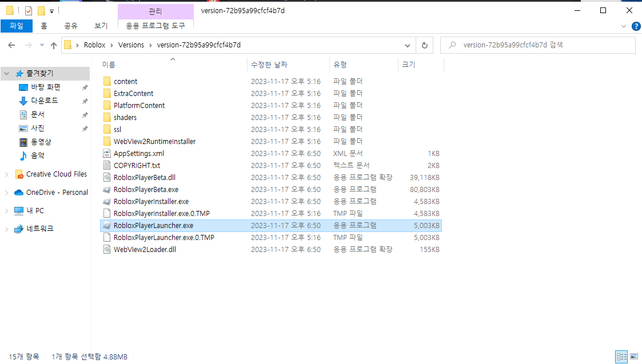Click the new folder quick access icon
The width and height of the screenshot is (642, 364).
click(41, 11)
